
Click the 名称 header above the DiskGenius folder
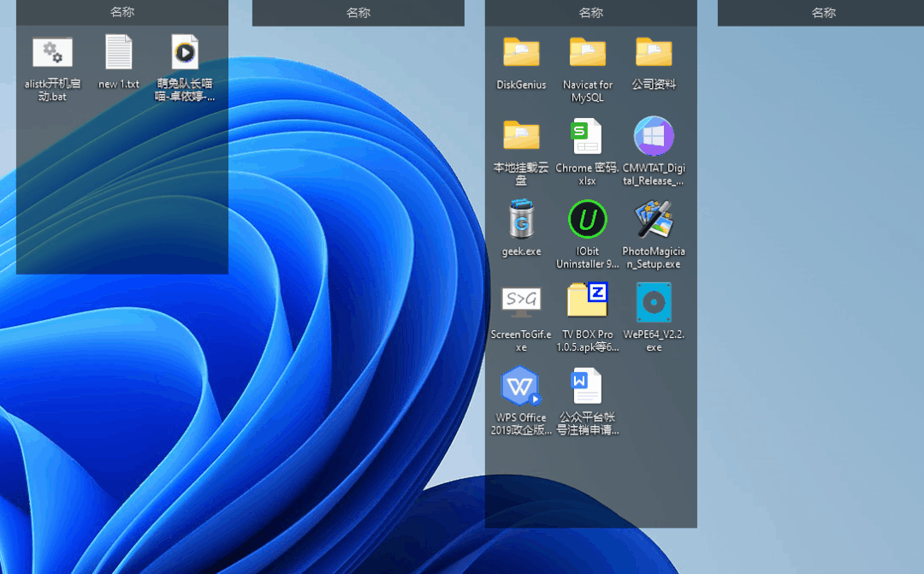(591, 12)
